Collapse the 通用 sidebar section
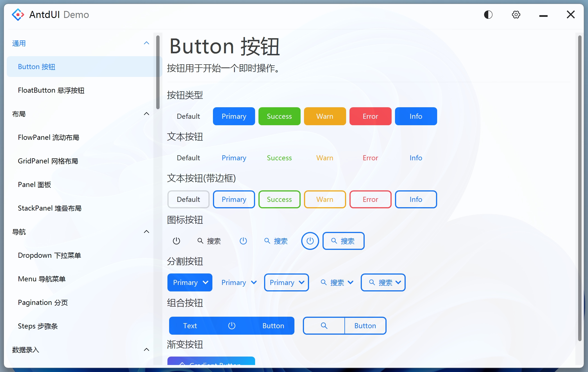The image size is (588, 372). coord(146,43)
